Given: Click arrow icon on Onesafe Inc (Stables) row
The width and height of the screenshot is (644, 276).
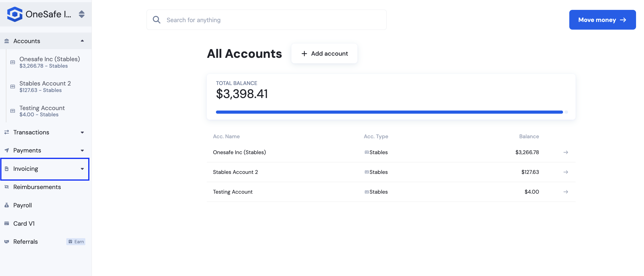Looking at the screenshot, I should tap(565, 152).
